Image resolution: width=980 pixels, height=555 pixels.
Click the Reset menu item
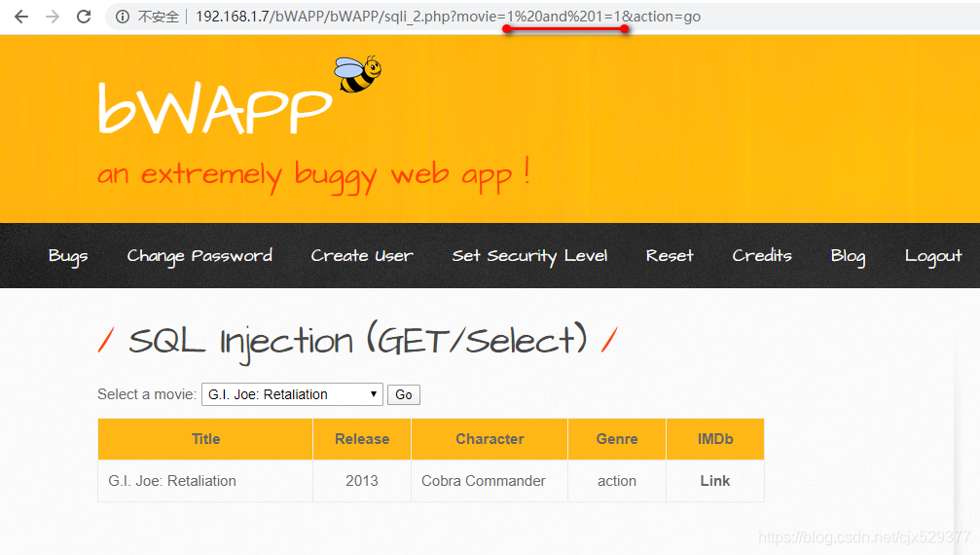pyautogui.click(x=670, y=256)
